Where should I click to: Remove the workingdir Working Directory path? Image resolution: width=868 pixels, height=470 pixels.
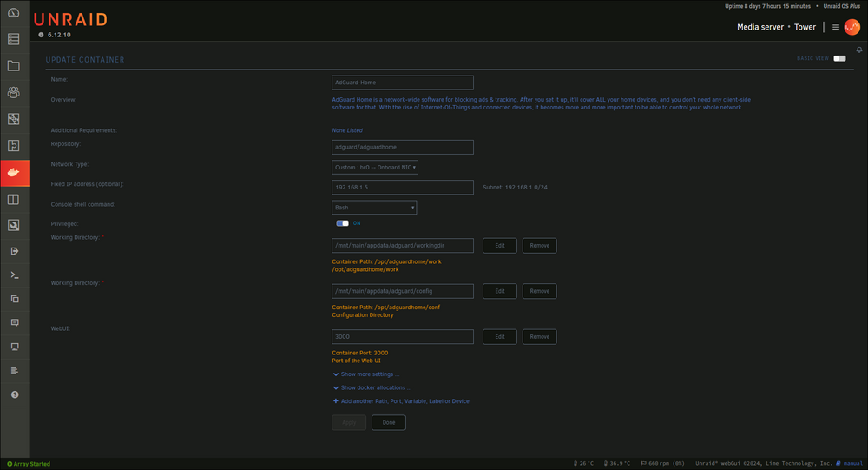[540, 246]
